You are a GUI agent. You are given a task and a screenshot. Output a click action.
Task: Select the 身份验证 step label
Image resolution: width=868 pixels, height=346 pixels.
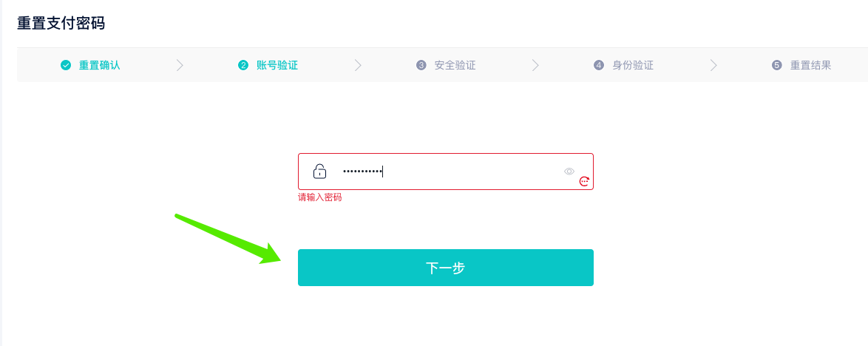[x=633, y=65]
